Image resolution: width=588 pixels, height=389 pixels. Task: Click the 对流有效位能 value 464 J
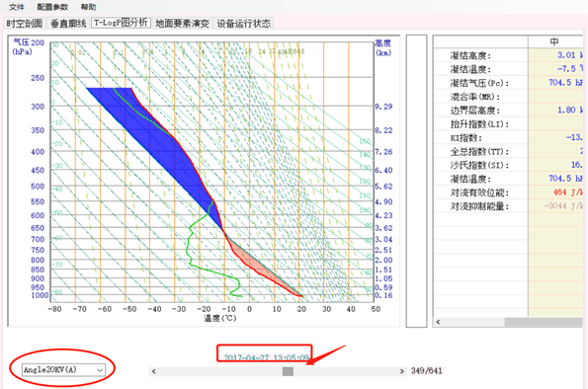click(568, 193)
